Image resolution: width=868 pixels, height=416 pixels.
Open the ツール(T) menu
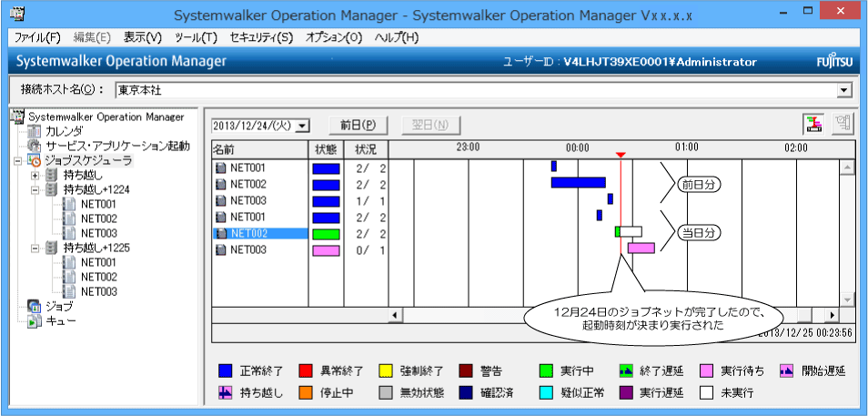(196, 37)
